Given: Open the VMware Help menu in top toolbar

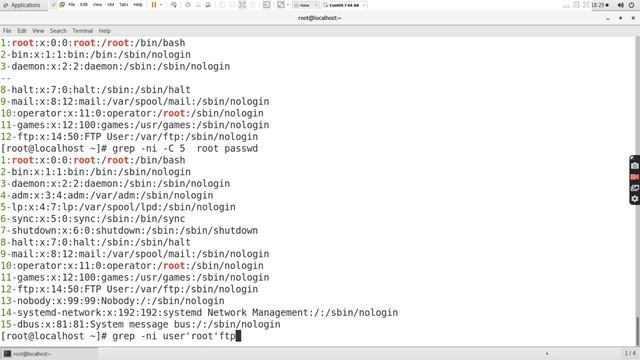Looking at the screenshot, I should click(138, 5).
